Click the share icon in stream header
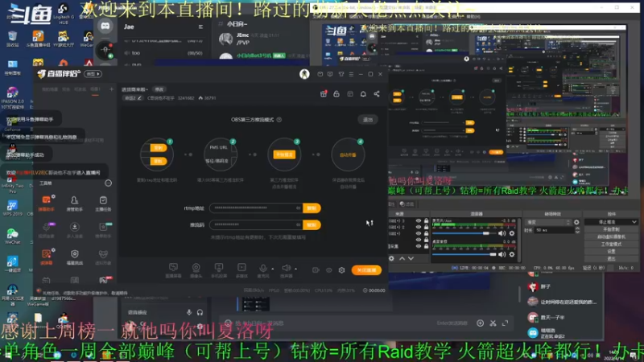Viewport: 644px width, 362px height. point(377,94)
